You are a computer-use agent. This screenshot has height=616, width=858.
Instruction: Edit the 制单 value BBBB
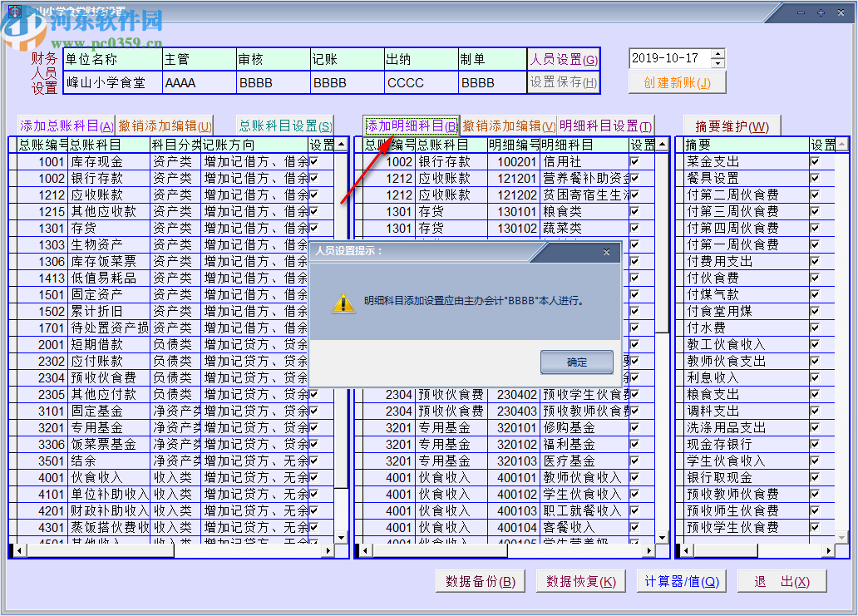click(x=492, y=82)
